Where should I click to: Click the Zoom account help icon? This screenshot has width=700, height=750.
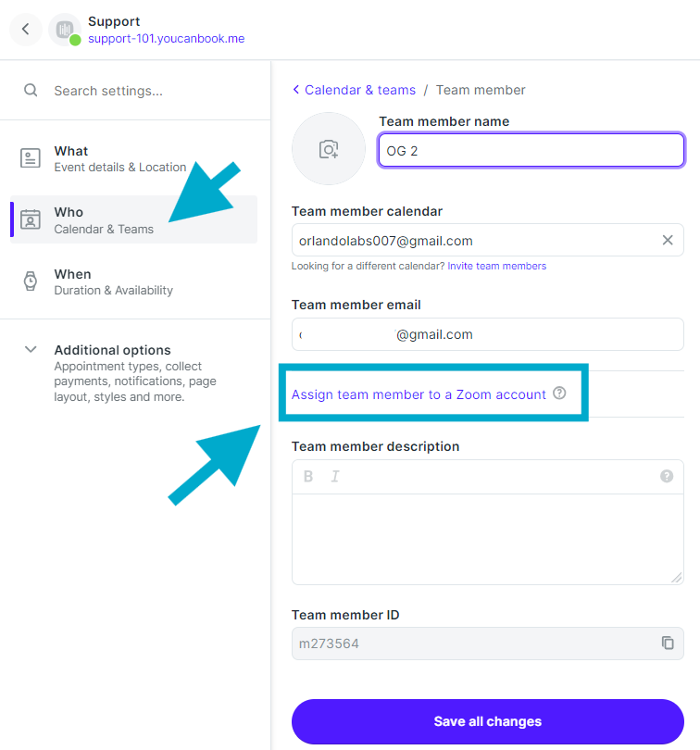pos(559,394)
